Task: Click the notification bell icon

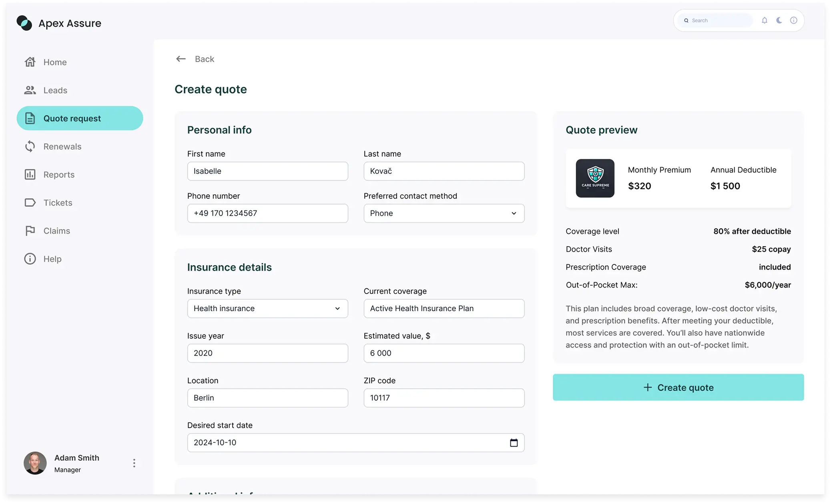Action: [x=765, y=20]
